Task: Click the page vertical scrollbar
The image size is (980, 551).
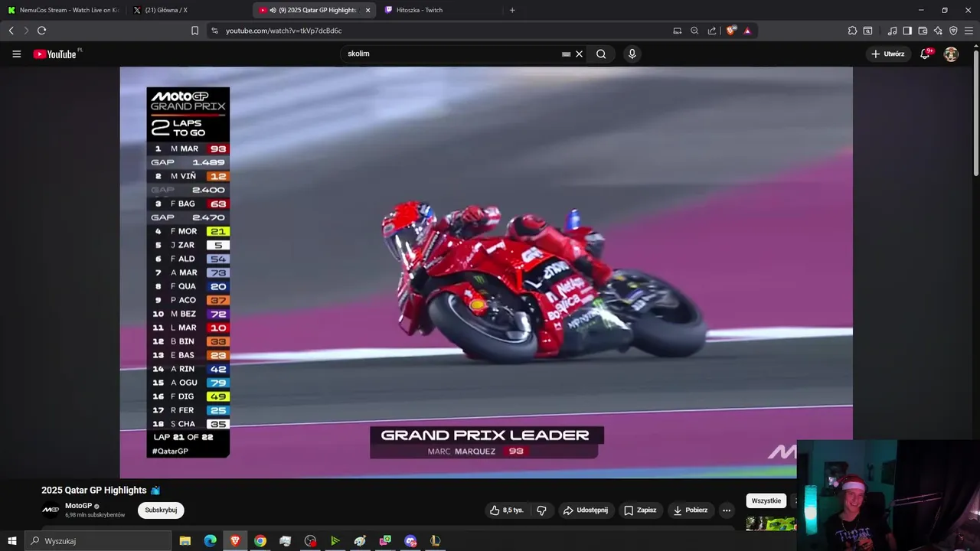Action: tap(975, 115)
